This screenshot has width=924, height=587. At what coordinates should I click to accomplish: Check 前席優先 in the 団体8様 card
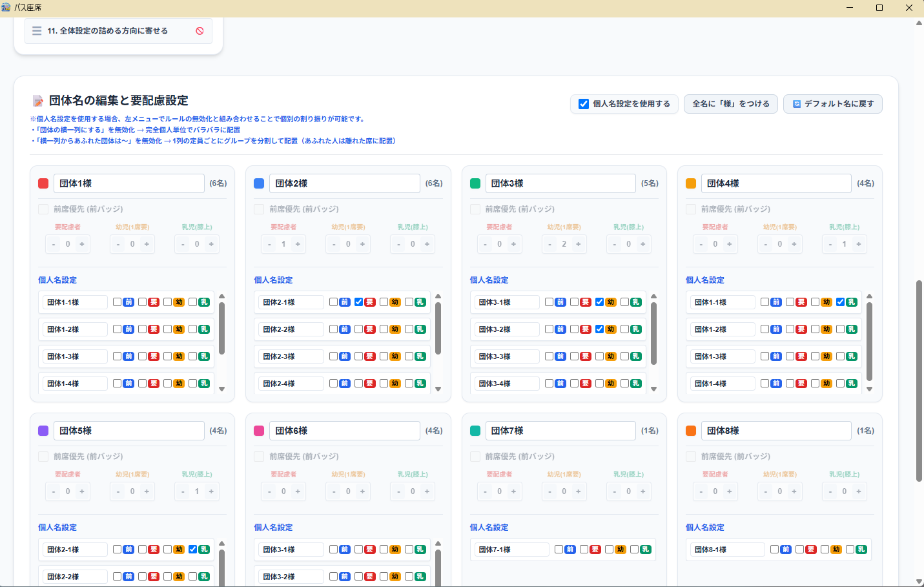pos(691,457)
